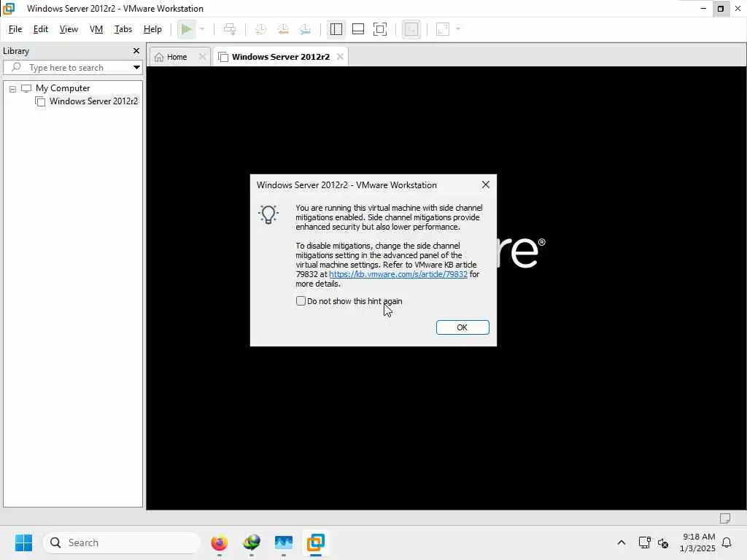Viewport: 747px width, 560px height.
Task: Click the library search input field
Action: pos(71,68)
